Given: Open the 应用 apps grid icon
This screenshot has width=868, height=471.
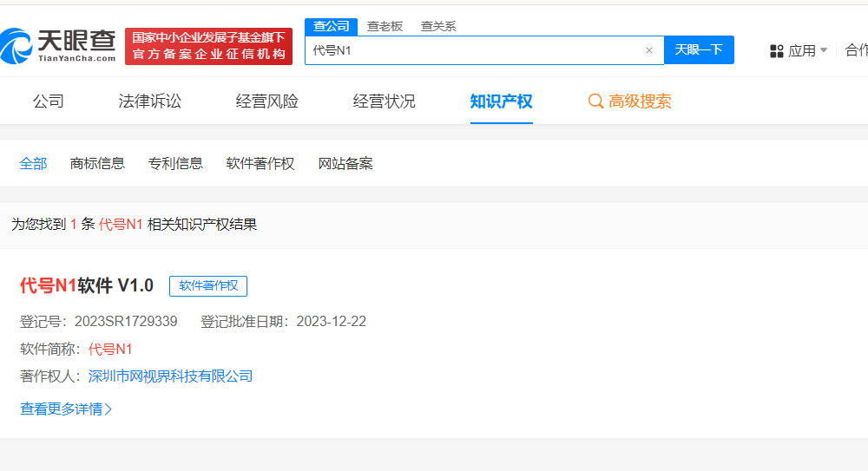Looking at the screenshot, I should (777, 51).
